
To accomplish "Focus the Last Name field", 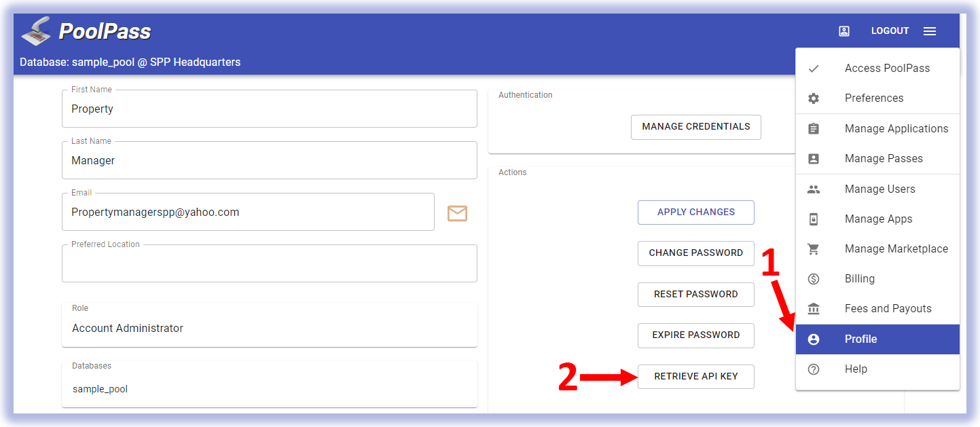I will coord(270,160).
